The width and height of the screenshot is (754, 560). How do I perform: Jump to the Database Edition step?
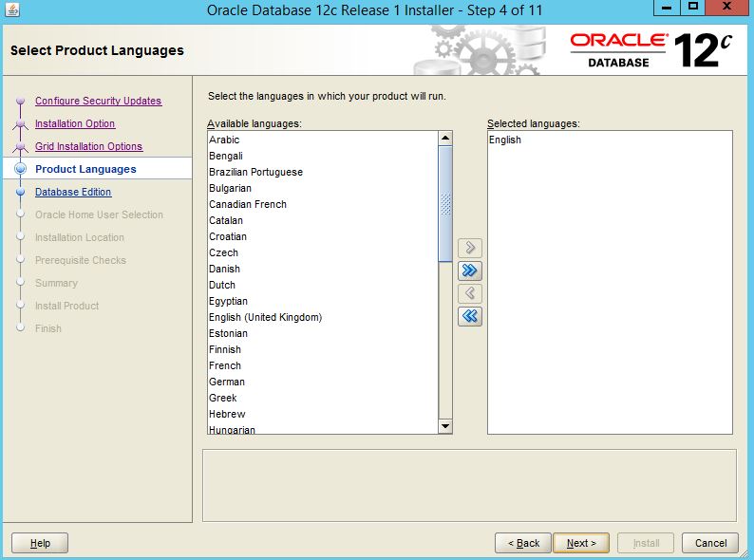click(x=73, y=192)
